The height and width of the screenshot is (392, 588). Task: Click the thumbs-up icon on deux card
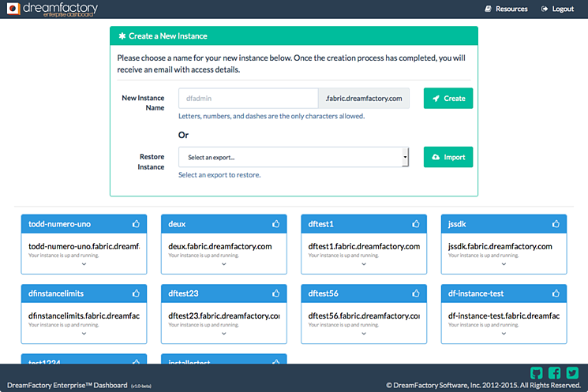275,224
